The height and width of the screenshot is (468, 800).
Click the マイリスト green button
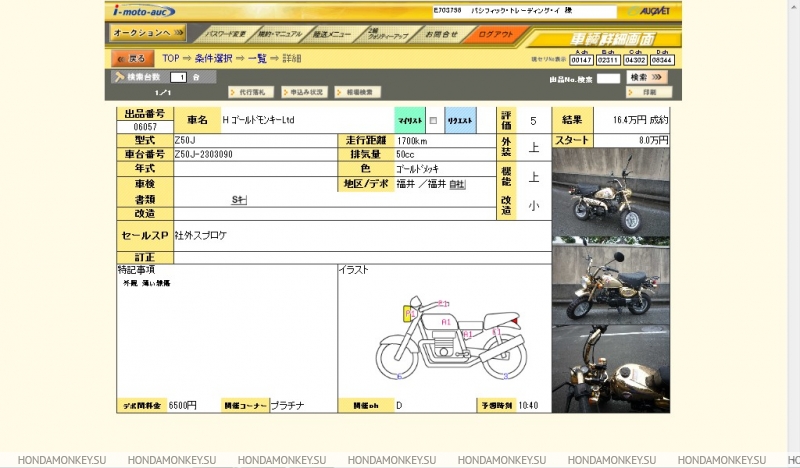pos(410,120)
